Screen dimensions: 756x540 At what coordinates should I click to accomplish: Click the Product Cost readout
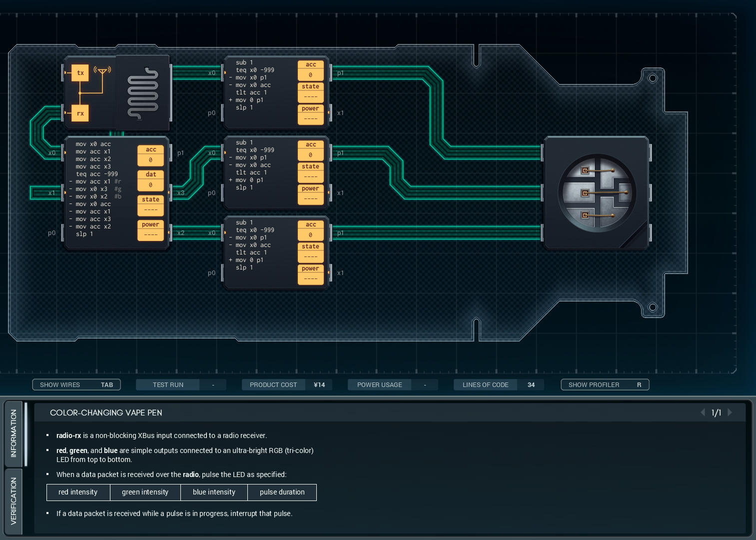287,384
